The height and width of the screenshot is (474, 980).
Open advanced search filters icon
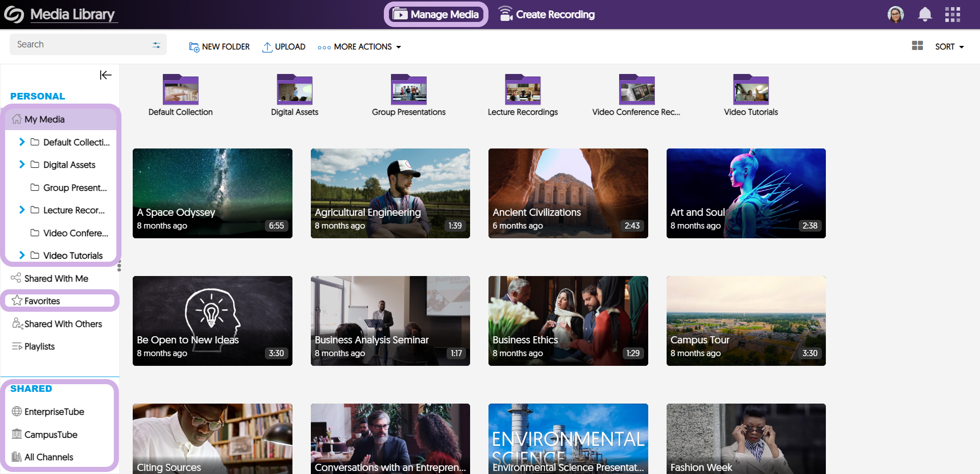[x=156, y=45]
